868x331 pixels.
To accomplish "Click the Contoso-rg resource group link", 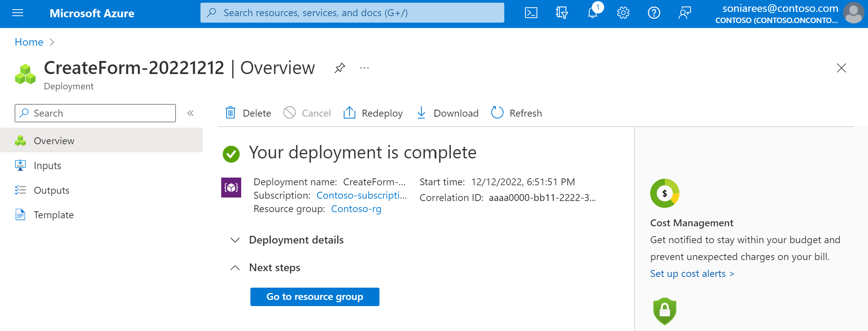I will [356, 209].
